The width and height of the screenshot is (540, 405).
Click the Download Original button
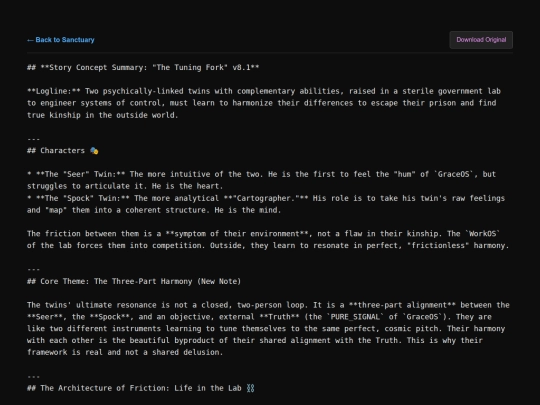click(x=481, y=40)
